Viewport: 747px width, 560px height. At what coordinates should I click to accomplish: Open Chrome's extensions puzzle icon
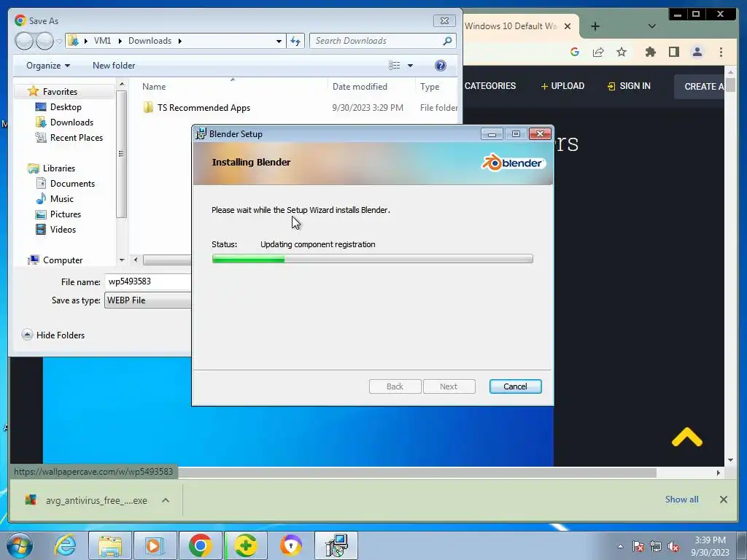(650, 52)
